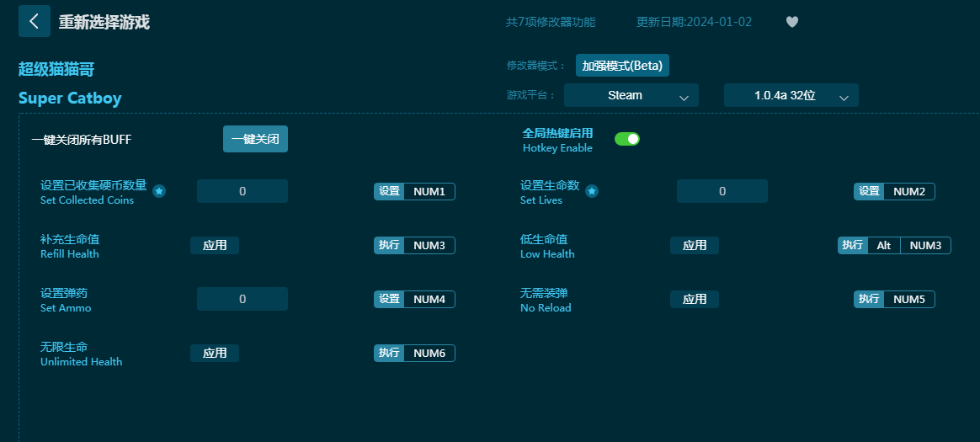Viewport: 980px width, 442px height.
Task: Click the heart favorite icon
Action: [791, 22]
